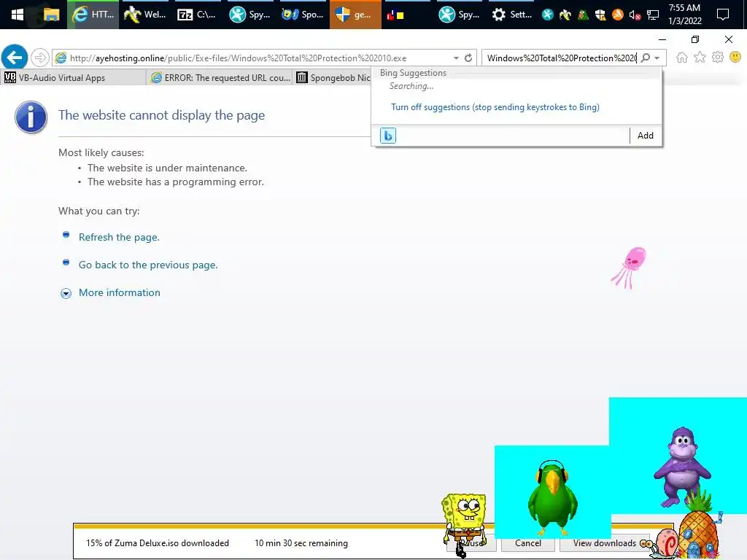Click Turn off suggestions link
This screenshot has width=747, height=560.
click(495, 107)
